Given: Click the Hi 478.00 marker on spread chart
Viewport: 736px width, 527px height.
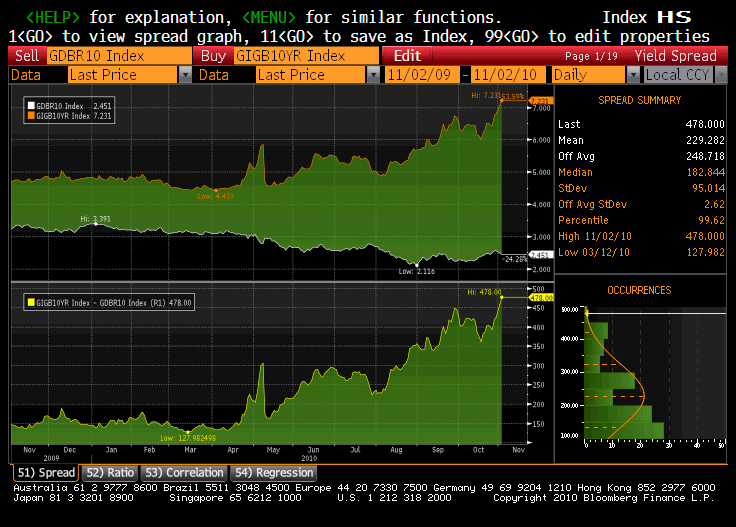Looking at the screenshot, I should tap(501, 298).
